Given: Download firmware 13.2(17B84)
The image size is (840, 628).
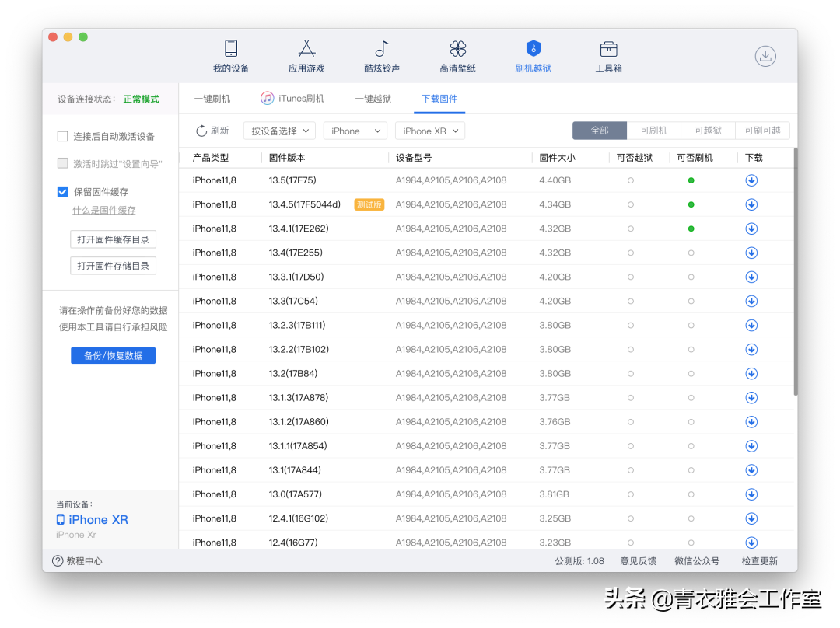Looking at the screenshot, I should [751, 373].
